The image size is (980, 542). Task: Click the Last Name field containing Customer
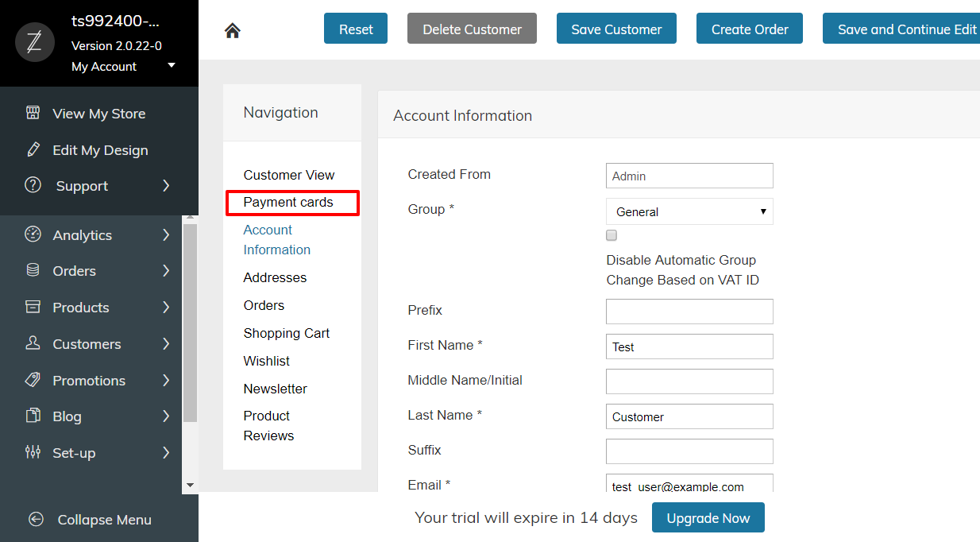[689, 416]
